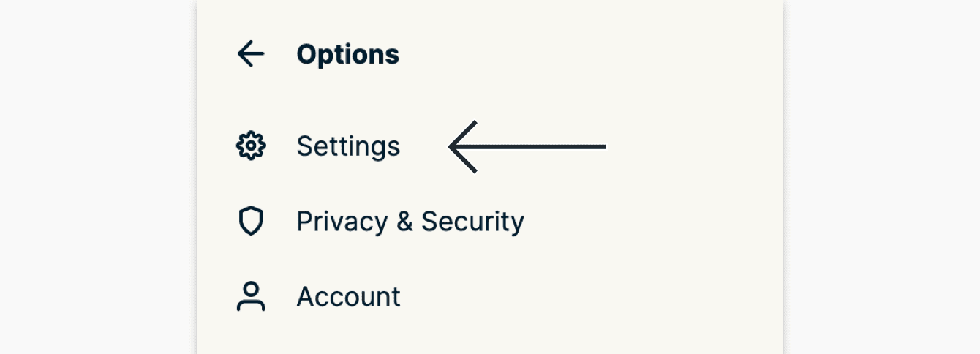The height and width of the screenshot is (354, 980).
Task: Go back using the left arrow
Action: [251, 54]
